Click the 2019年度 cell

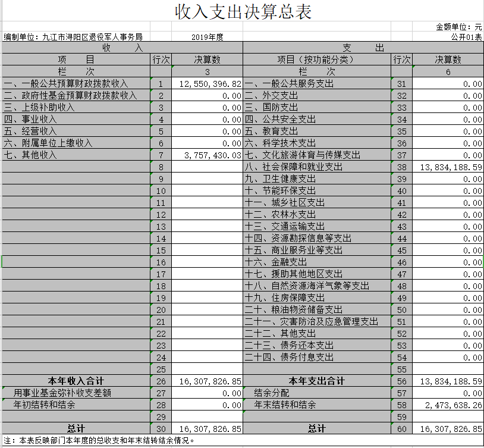coord(207,37)
